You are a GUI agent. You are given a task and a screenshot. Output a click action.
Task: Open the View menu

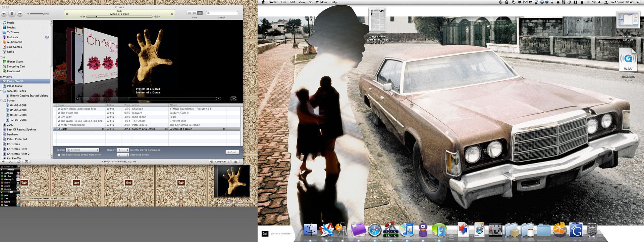pos(302,2)
